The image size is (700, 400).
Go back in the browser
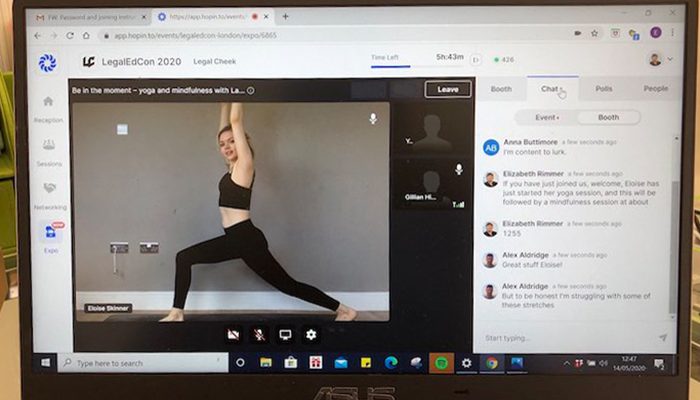pyautogui.click(x=38, y=35)
